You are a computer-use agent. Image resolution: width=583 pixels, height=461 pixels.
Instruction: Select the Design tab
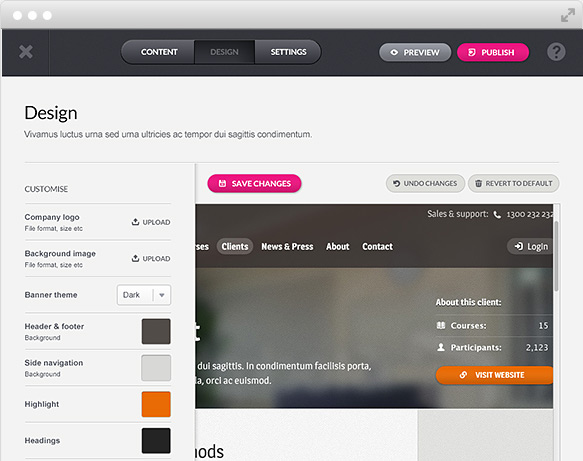(224, 52)
